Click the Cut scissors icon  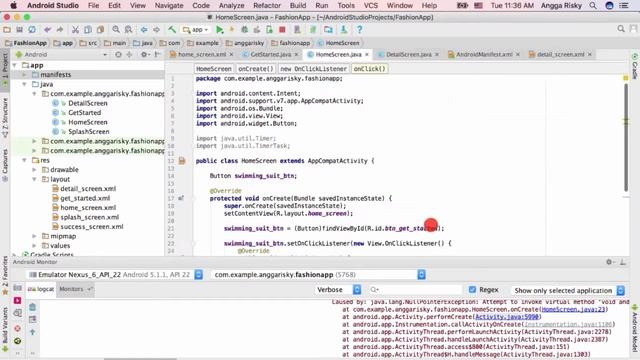coord(75,29)
